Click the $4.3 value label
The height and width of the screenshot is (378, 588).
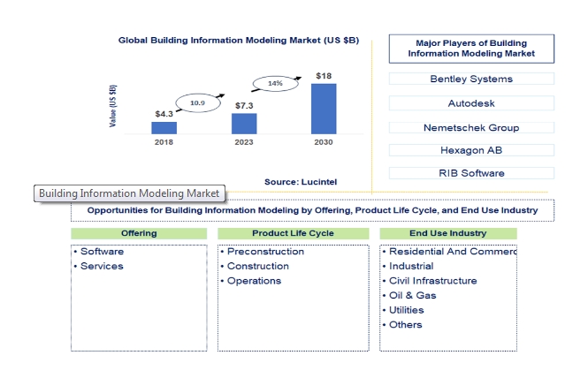coord(164,114)
